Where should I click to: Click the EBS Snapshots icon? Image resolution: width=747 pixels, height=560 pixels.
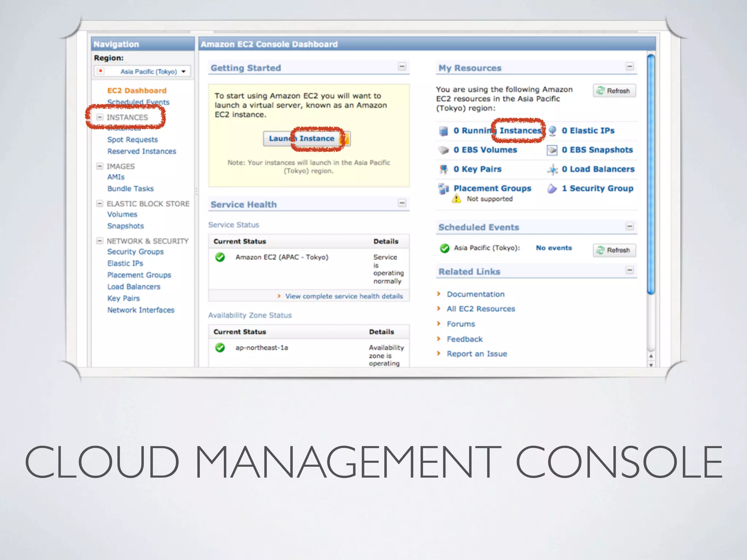(x=552, y=150)
